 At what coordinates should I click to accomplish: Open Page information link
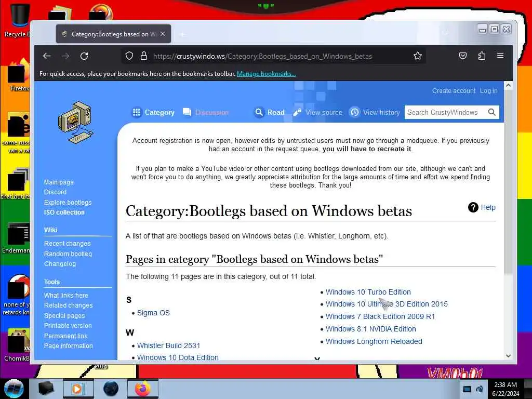tap(68, 345)
